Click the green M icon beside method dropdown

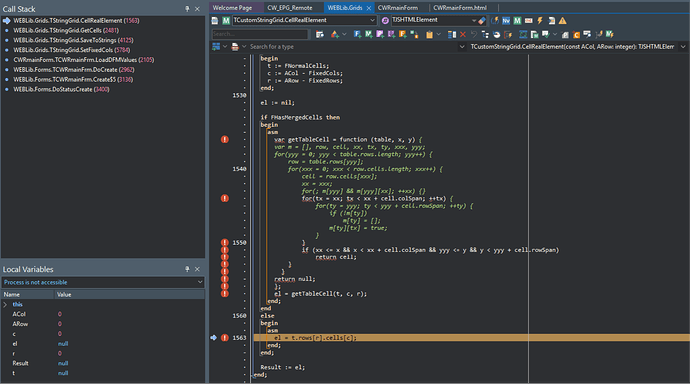(226, 21)
